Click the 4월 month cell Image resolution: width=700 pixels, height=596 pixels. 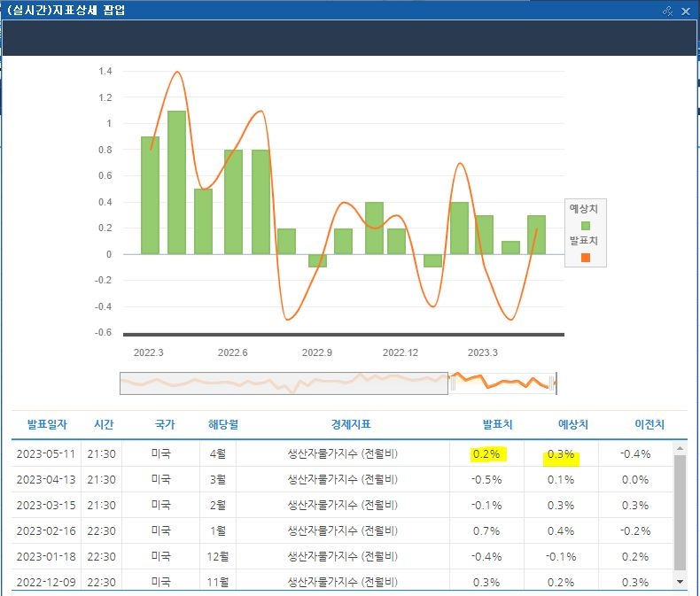click(218, 454)
